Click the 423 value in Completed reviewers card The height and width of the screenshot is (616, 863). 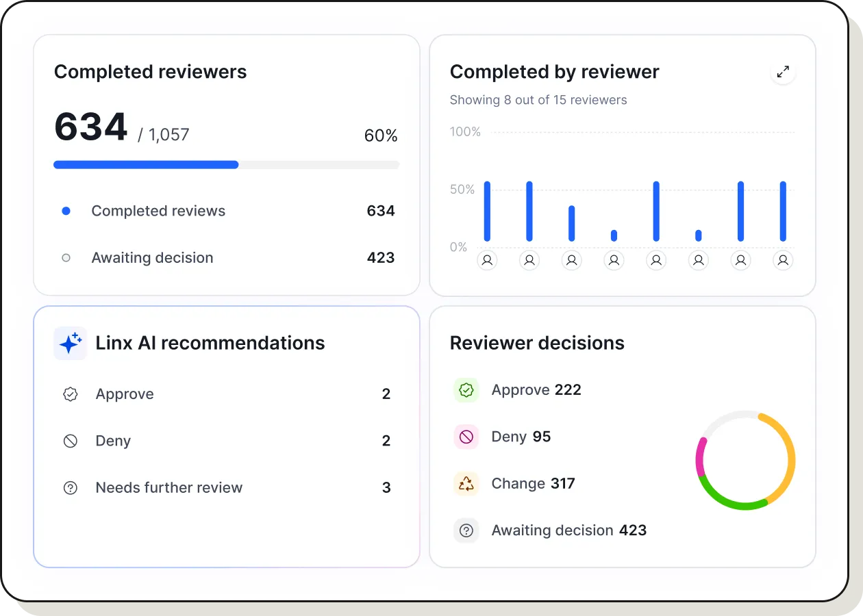(x=381, y=258)
